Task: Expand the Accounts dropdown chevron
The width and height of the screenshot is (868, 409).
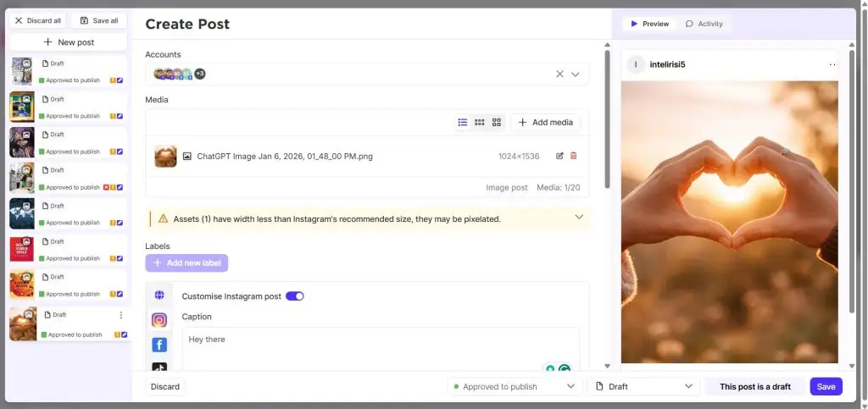Action: [576, 74]
